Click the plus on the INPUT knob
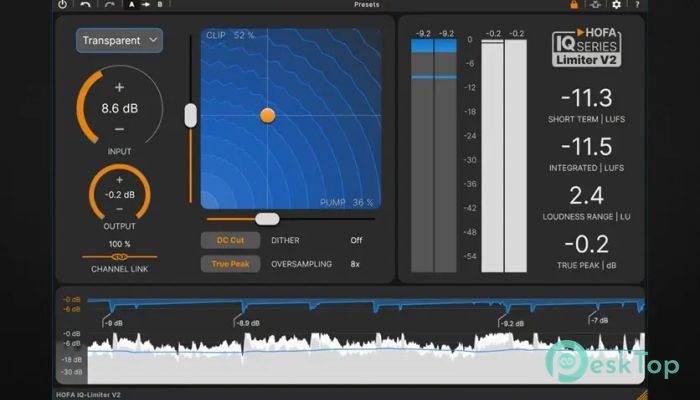Viewport: 700px width, 400px height. point(119,87)
